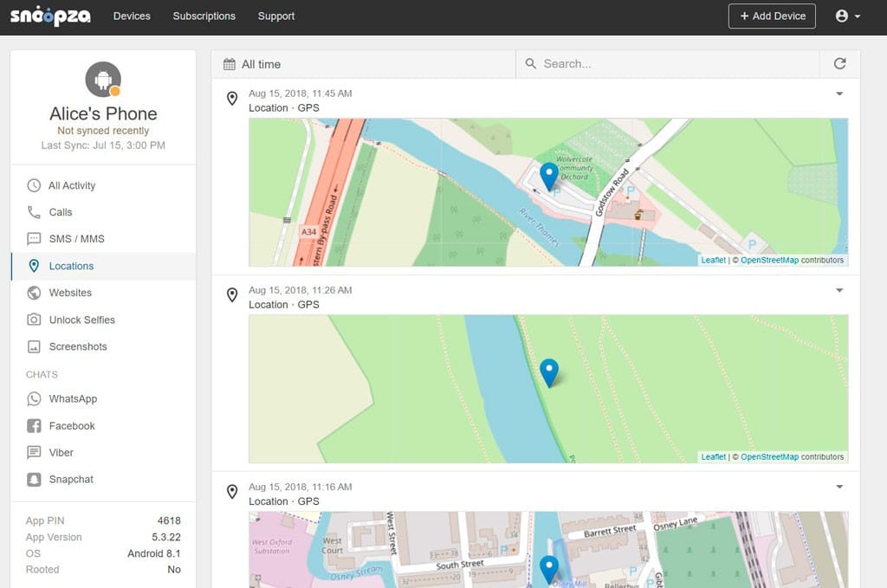Open Unlock Selfies in the sidebar
Viewport: 887px width, 588px height.
tap(81, 320)
